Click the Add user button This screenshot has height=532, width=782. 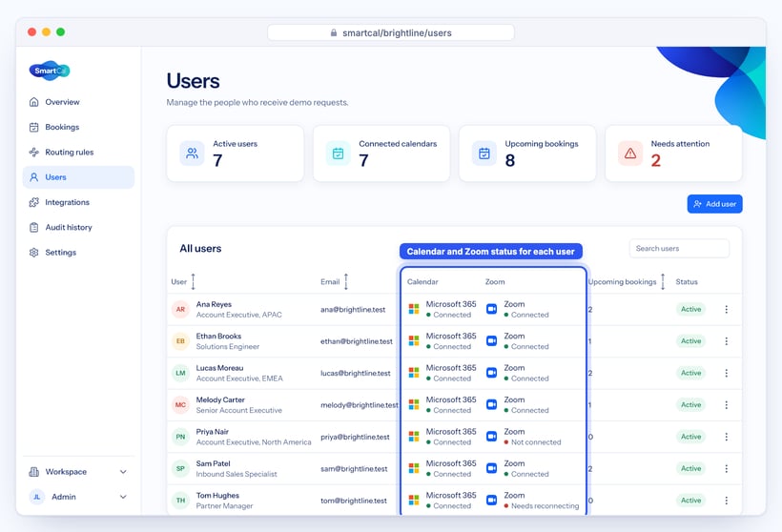tap(714, 204)
